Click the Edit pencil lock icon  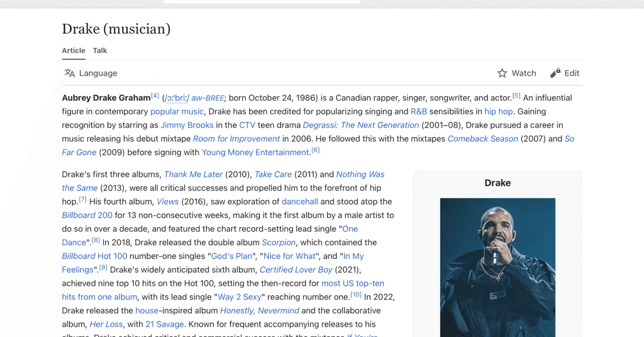pyautogui.click(x=555, y=73)
